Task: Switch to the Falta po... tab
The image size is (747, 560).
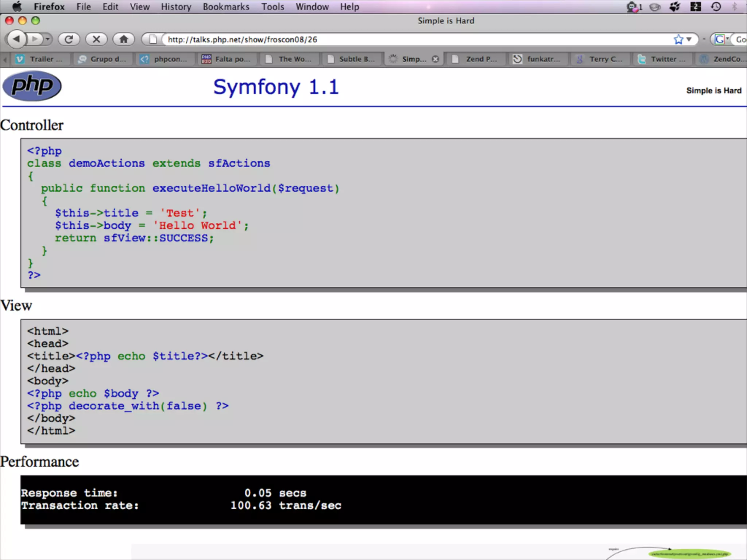Action: tap(228, 59)
